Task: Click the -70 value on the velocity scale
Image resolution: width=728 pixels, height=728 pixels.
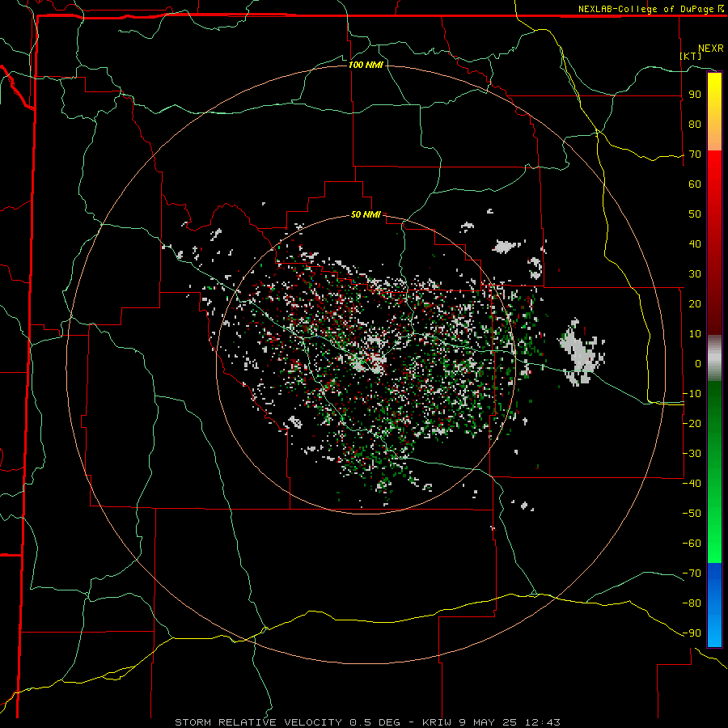Action: [x=692, y=574]
